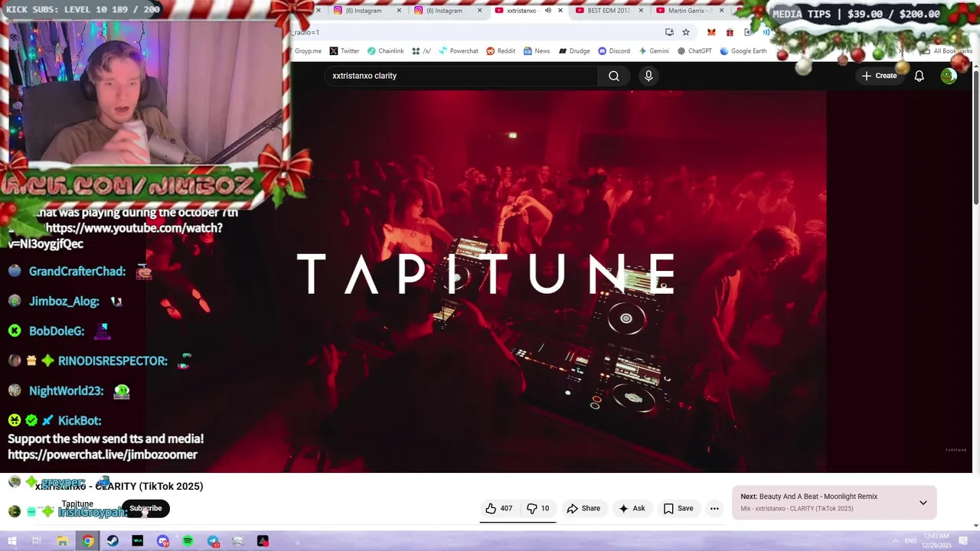Open Discord bookmark

(614, 51)
